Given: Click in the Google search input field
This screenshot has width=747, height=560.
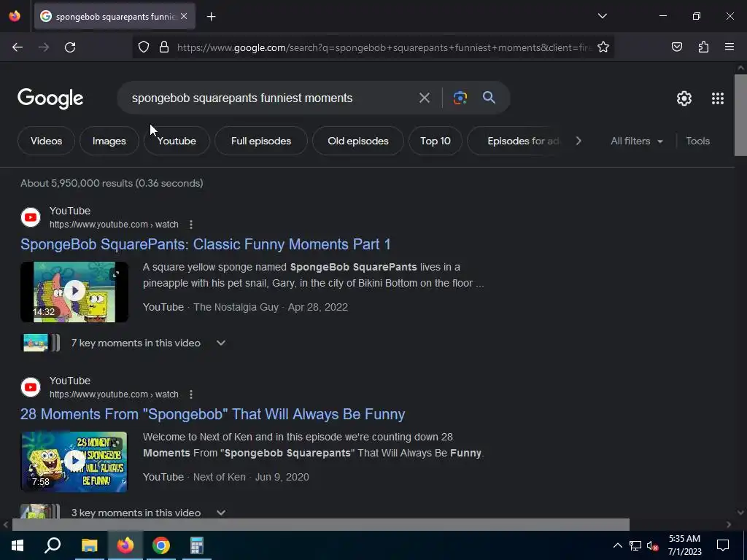Looking at the screenshot, I should pos(271,98).
